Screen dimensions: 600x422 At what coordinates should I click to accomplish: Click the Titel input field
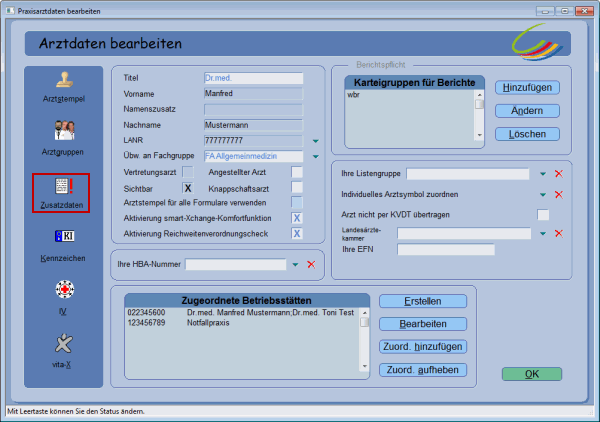click(x=253, y=78)
